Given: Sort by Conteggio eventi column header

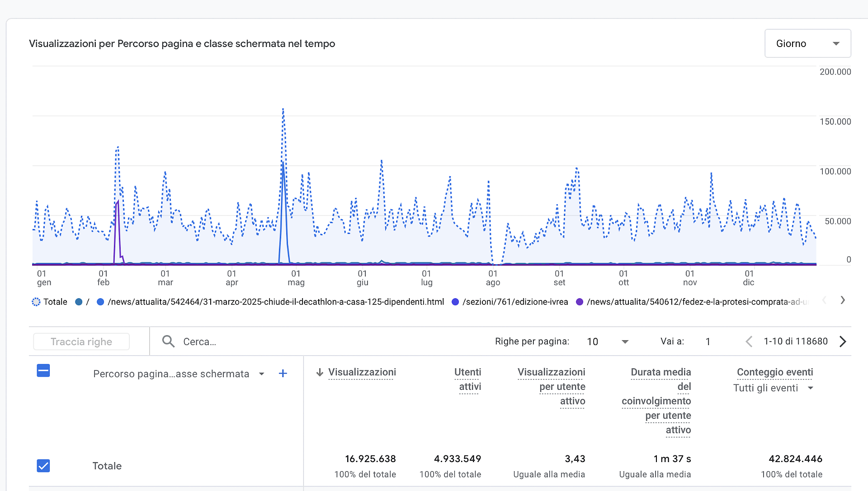Looking at the screenshot, I should coord(774,372).
